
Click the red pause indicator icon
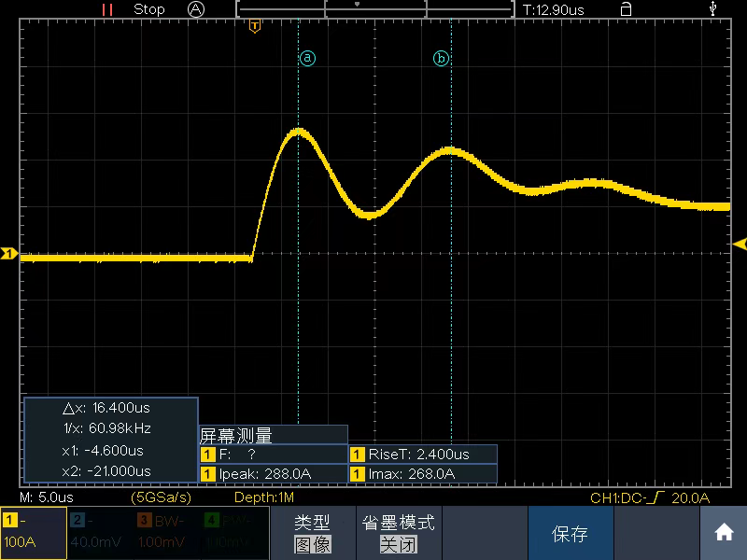(x=107, y=9)
